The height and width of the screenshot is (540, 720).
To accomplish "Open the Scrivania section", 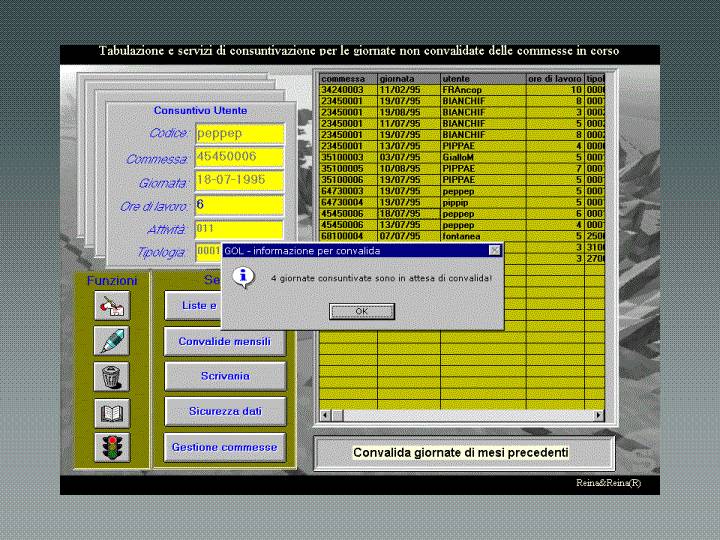I will point(224,376).
